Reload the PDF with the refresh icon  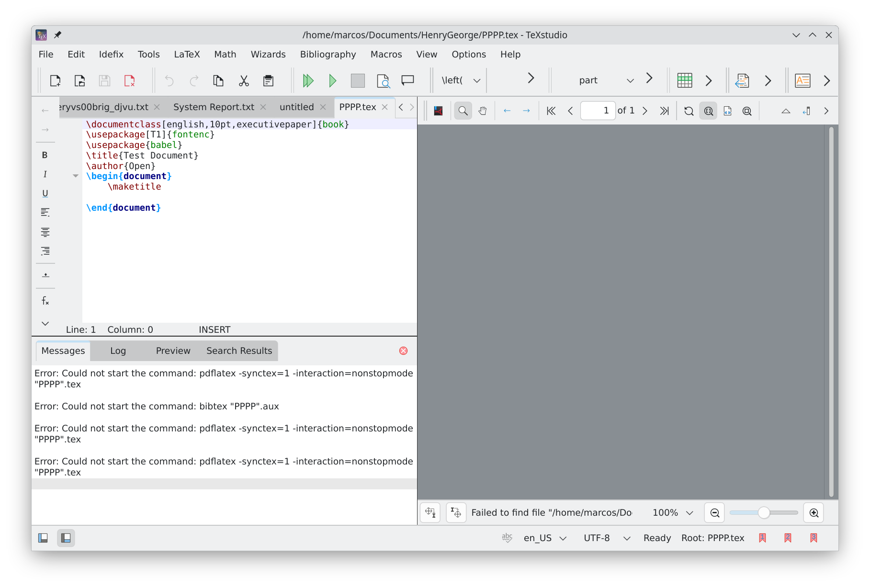(x=689, y=111)
